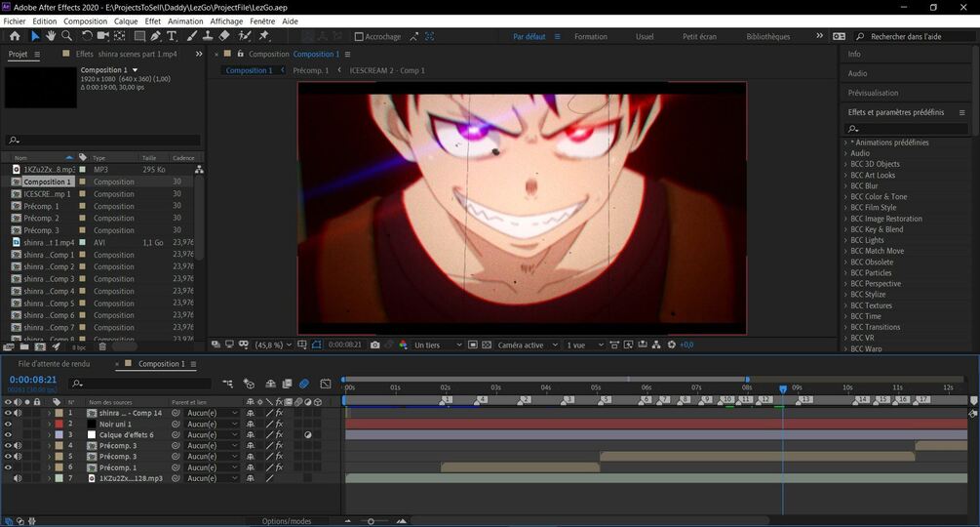Open the Animation menu
Viewport: 980px width, 527px height.
tap(185, 21)
